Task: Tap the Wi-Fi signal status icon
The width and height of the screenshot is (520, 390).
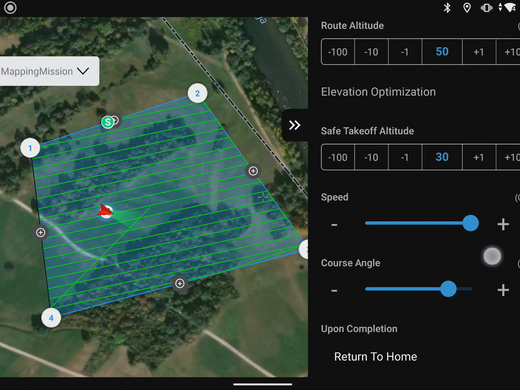Action: coord(511,8)
